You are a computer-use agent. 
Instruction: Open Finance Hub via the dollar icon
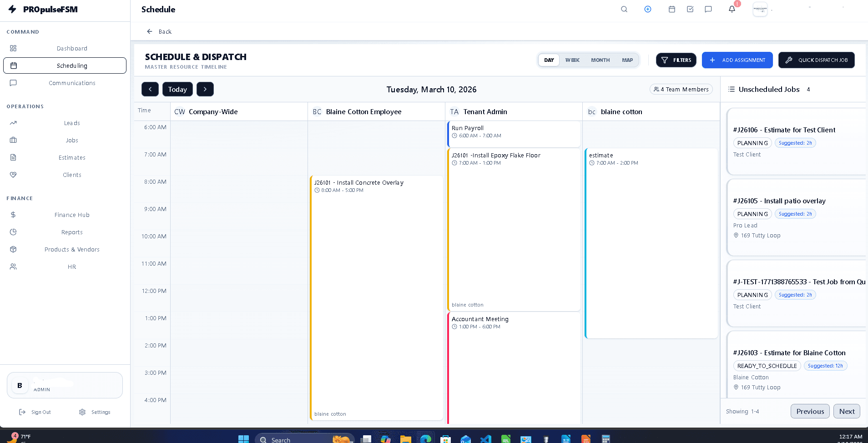click(x=13, y=215)
